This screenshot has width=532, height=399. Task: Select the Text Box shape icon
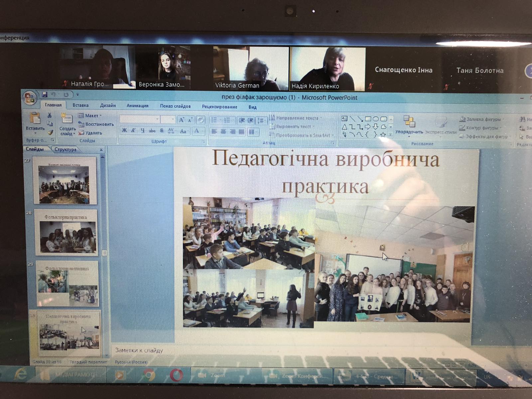tap(344, 118)
